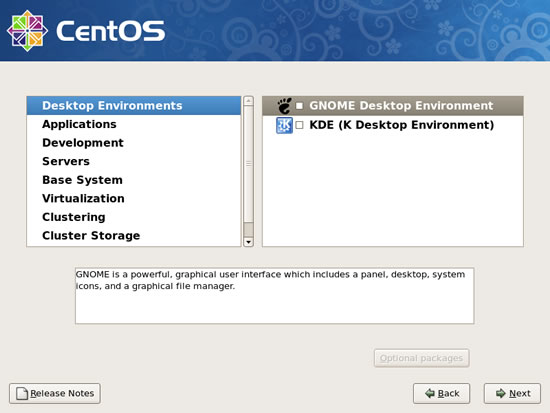Click the GNOME foot logo icon
This screenshot has width=550, height=413.
(284, 106)
